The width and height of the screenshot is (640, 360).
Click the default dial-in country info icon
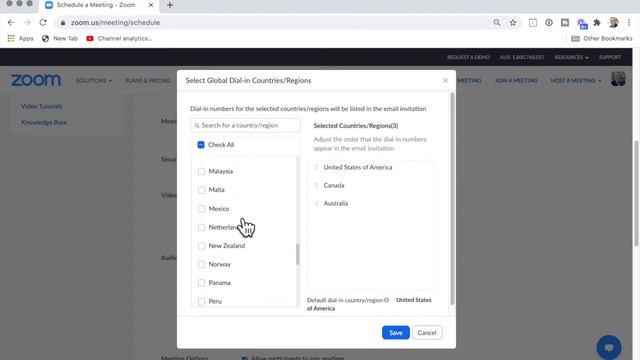(386, 300)
